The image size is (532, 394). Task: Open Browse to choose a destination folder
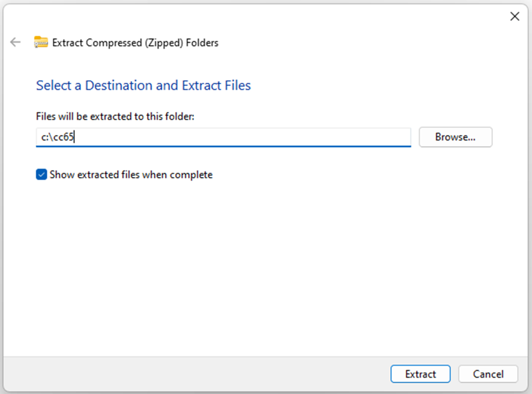455,137
